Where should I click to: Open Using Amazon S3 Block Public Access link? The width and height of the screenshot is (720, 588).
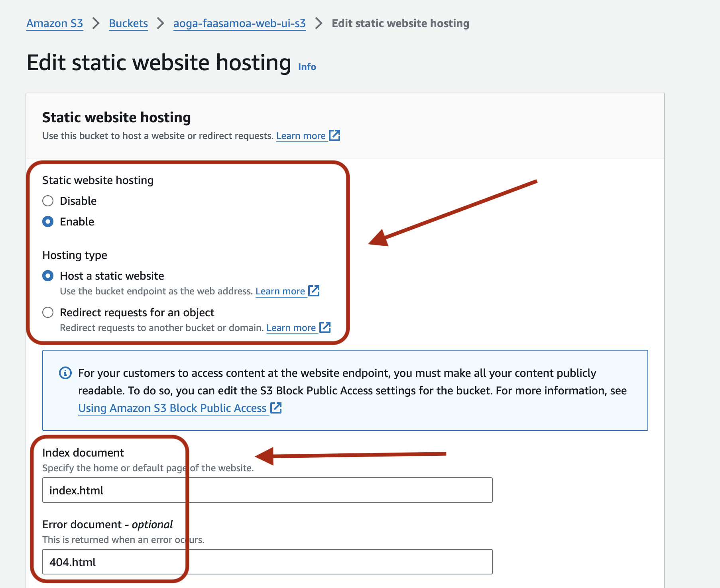(x=172, y=408)
